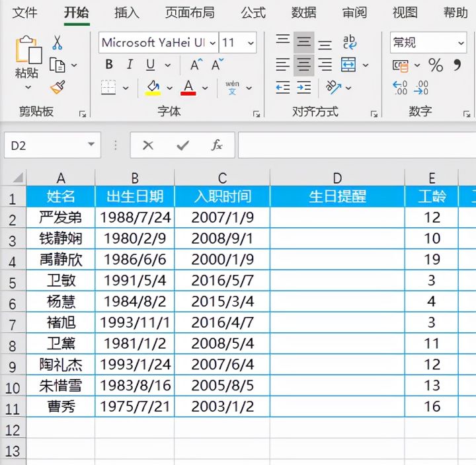Viewport: 476px width, 465px height.
Task: Select empty cell D2 under 生日提醒
Action: 337,217
